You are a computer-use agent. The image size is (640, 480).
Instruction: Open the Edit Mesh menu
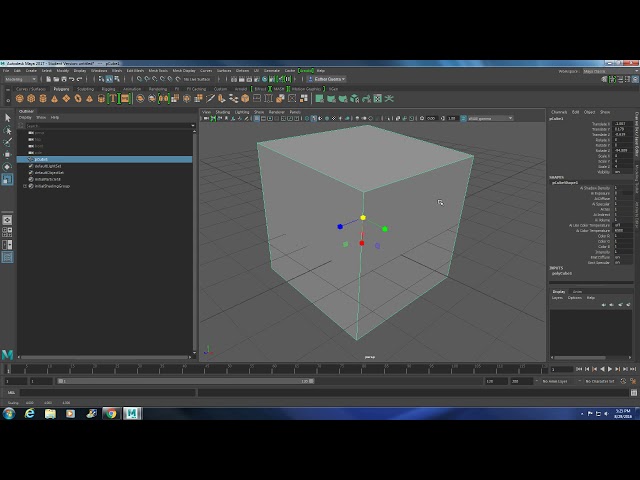[135, 71]
